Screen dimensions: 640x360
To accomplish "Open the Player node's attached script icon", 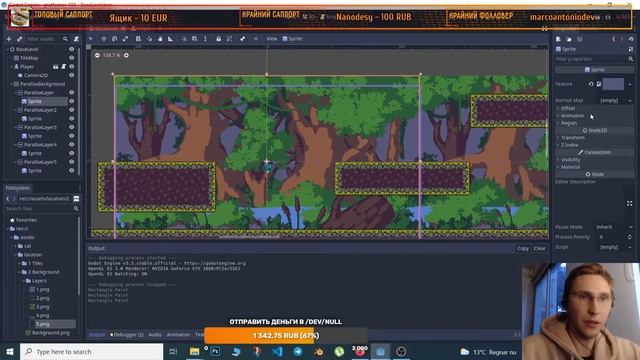I will point(64,67).
